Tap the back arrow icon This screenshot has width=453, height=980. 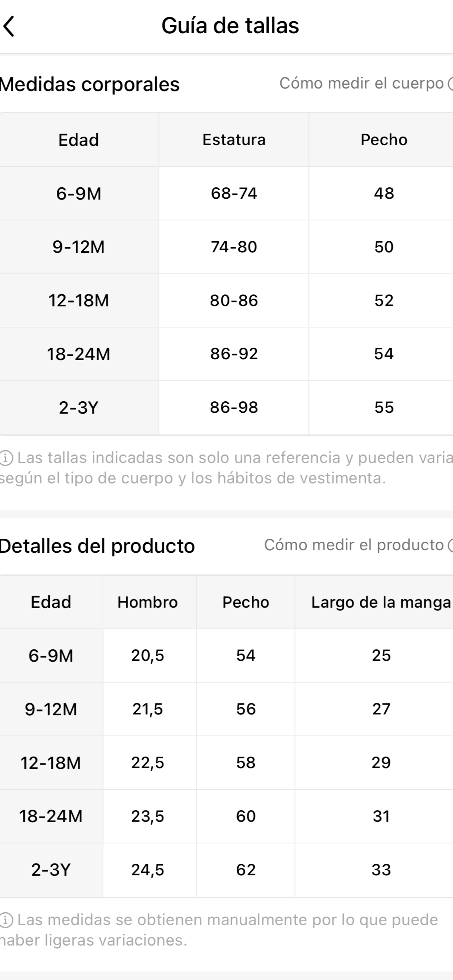(x=9, y=26)
